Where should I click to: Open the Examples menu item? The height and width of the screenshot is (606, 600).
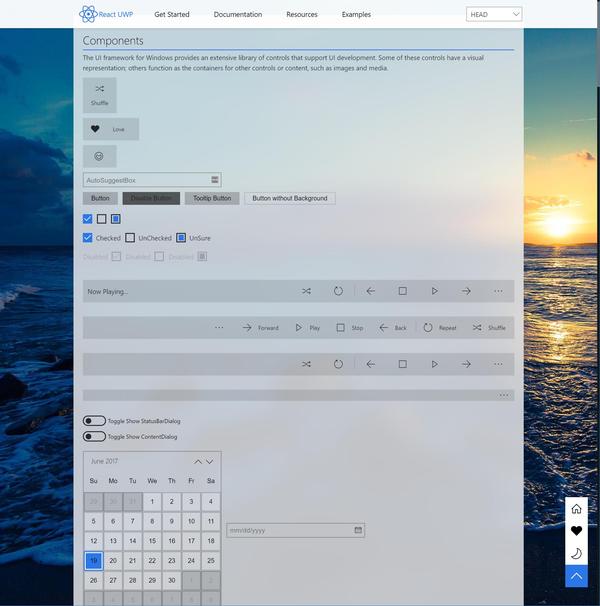coord(356,14)
